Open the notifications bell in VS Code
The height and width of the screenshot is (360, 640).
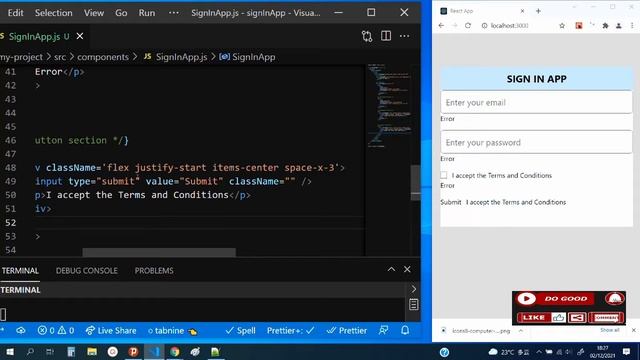click(x=404, y=330)
